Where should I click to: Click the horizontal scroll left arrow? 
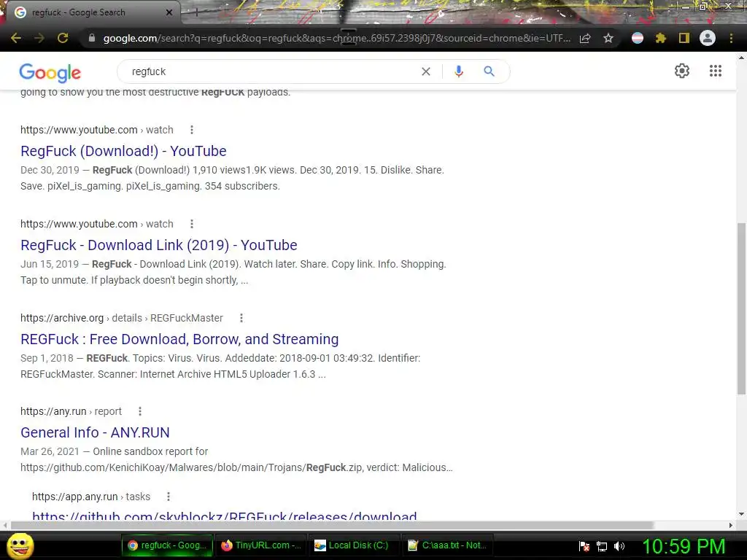point(5,525)
